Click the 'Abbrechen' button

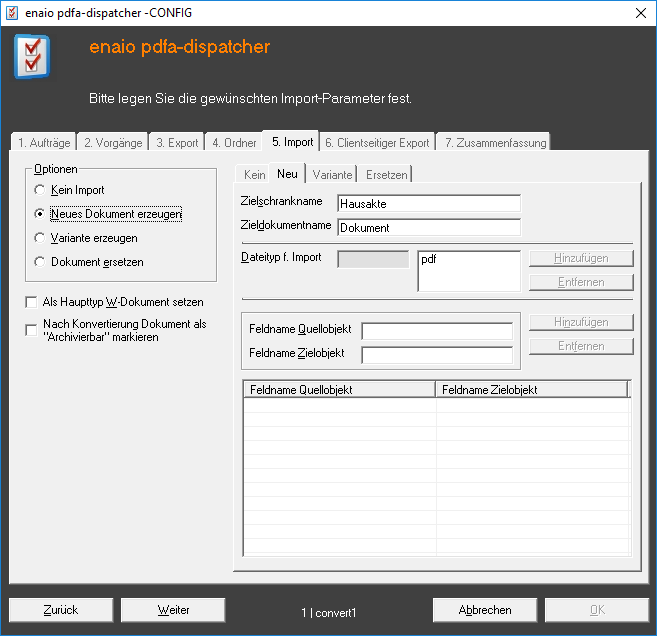pyautogui.click(x=485, y=609)
